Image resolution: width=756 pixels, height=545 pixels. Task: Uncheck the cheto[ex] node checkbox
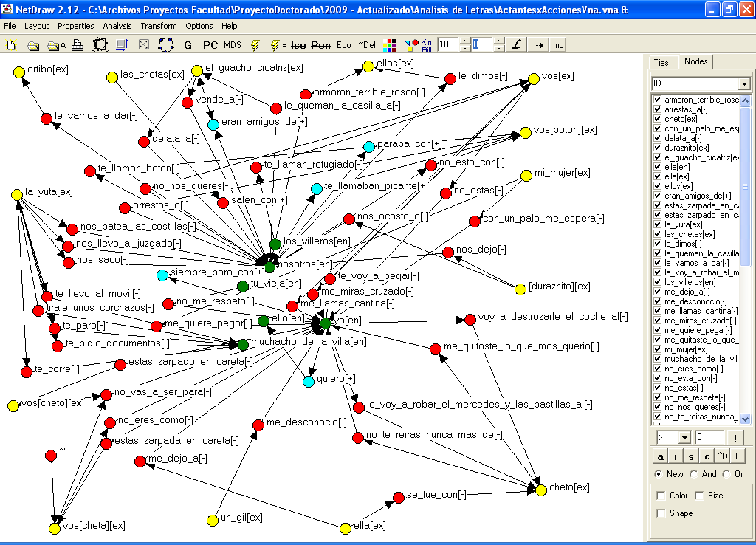point(657,119)
